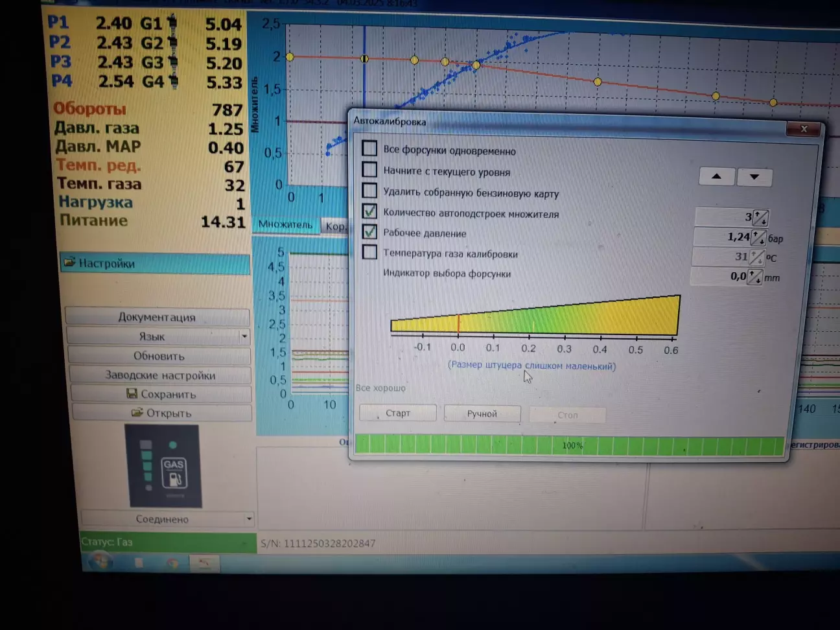Tick 'Температура газа калибровки' checkbox

pyautogui.click(x=369, y=252)
